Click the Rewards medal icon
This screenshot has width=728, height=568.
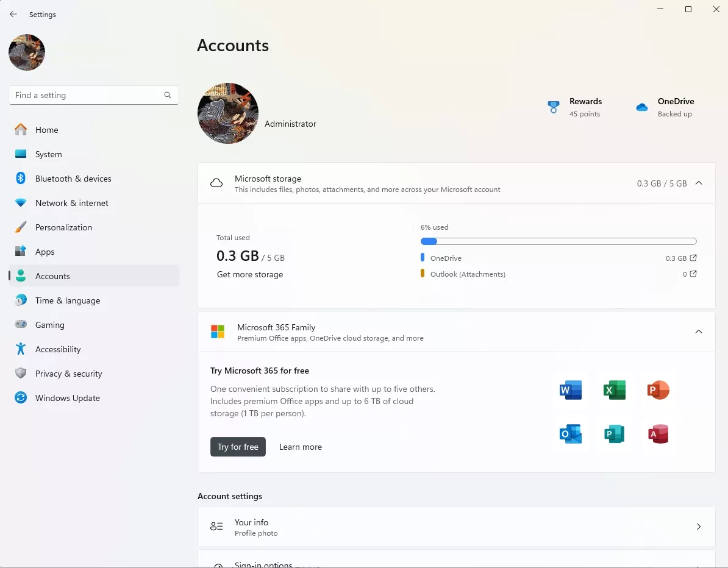tap(554, 107)
